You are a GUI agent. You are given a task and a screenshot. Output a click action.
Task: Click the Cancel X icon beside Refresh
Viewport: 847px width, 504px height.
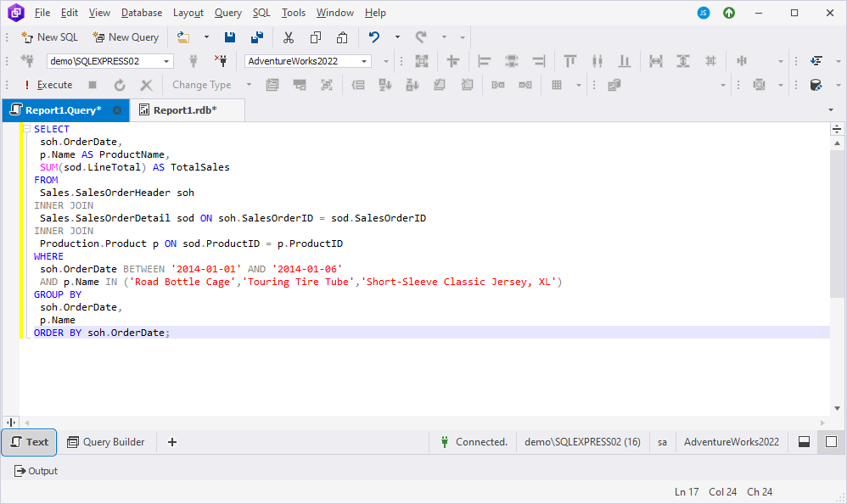pos(146,85)
